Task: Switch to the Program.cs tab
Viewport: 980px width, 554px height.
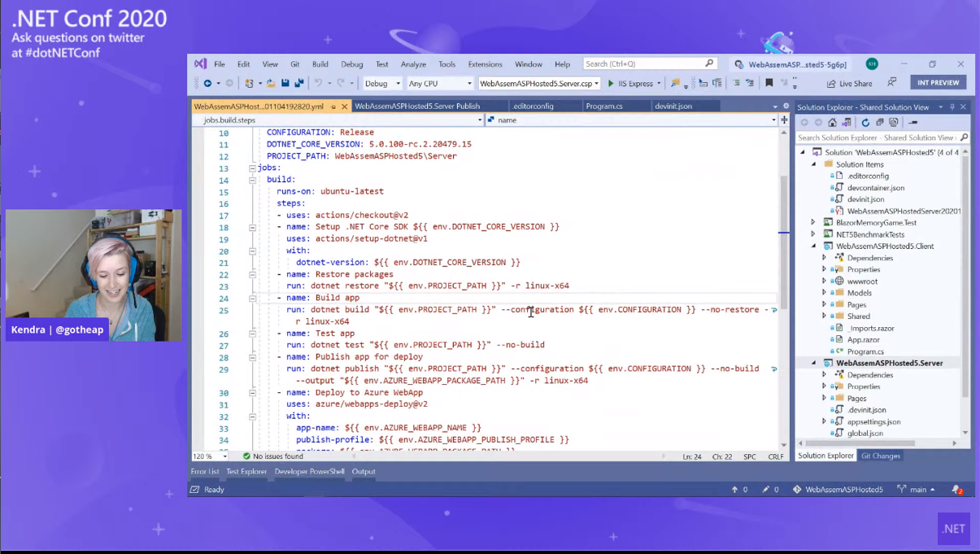Action: (x=603, y=106)
